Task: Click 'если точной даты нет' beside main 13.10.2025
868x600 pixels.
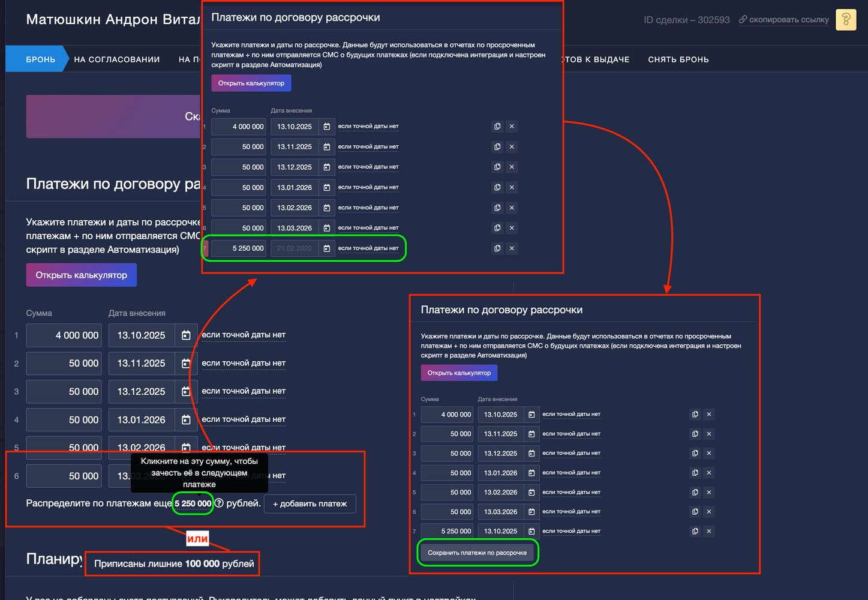Action: 244,335
